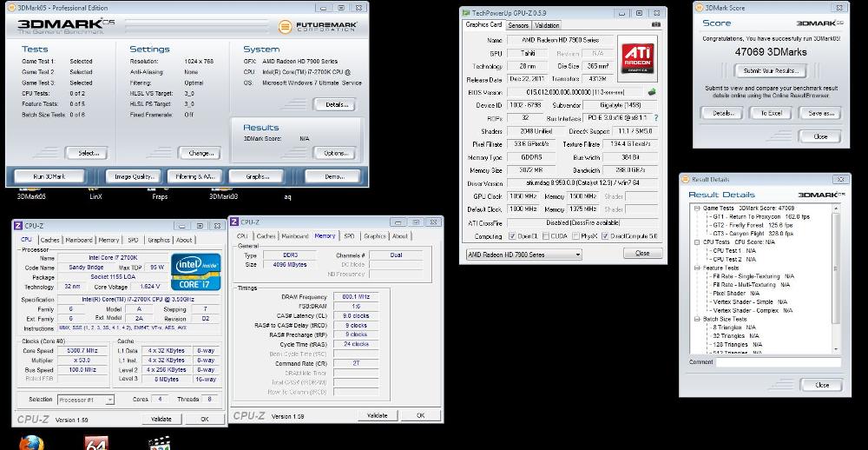
Task: Click the 3DMark Score title bar icon
Action: (700, 9)
